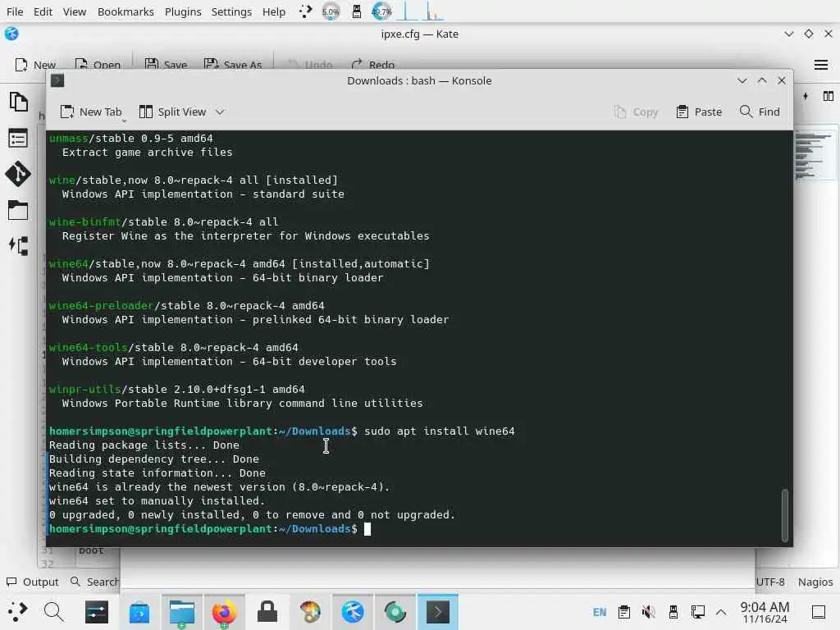
Task: Open symbol outline list in Kate sidebar
Action: (18, 139)
